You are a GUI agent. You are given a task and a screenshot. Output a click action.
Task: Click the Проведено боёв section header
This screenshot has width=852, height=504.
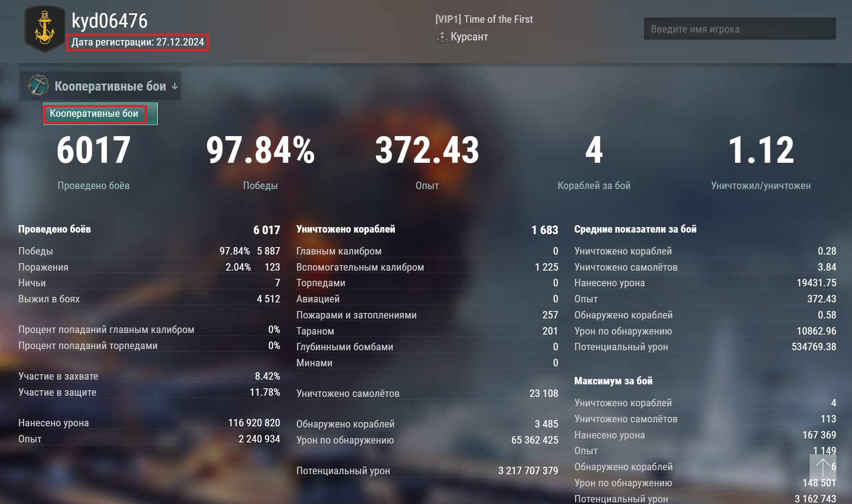tap(55, 229)
